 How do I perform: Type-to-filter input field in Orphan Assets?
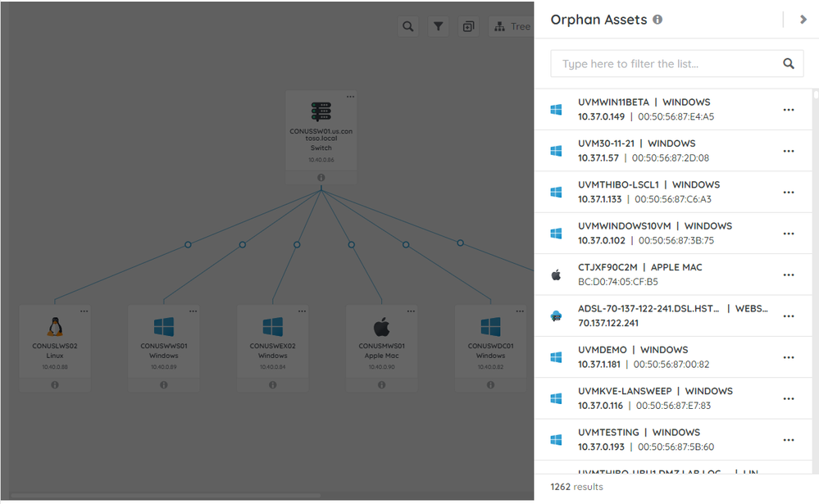coord(664,64)
